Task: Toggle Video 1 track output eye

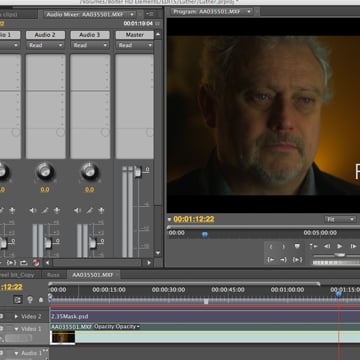Action: [x=2, y=329]
